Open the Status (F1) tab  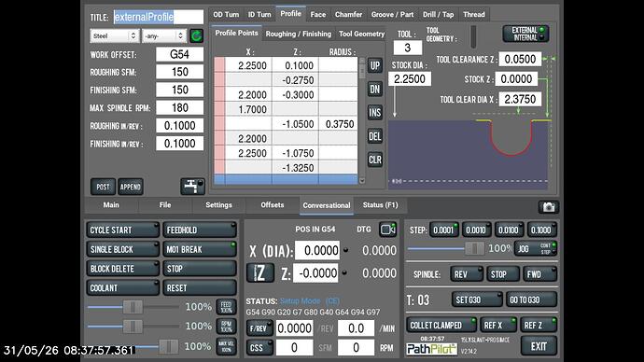click(380, 205)
